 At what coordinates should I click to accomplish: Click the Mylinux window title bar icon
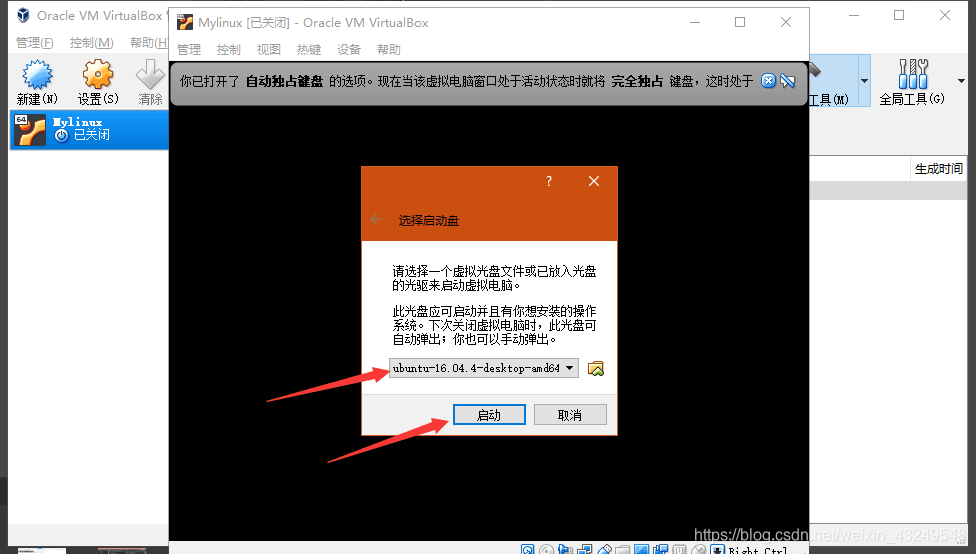point(185,22)
